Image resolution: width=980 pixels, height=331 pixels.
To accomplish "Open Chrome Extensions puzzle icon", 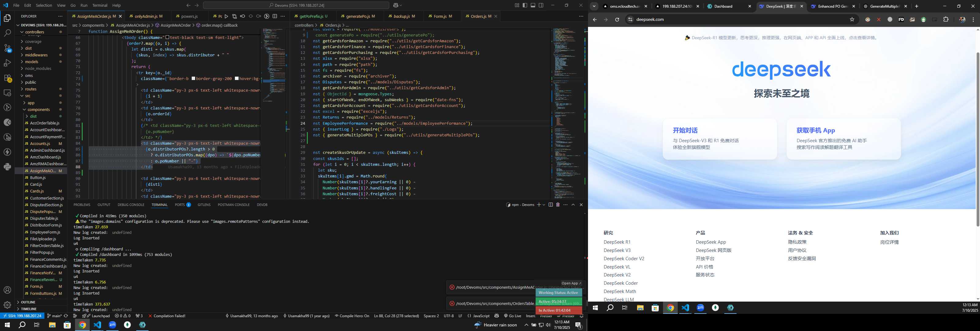I will [x=946, y=19].
